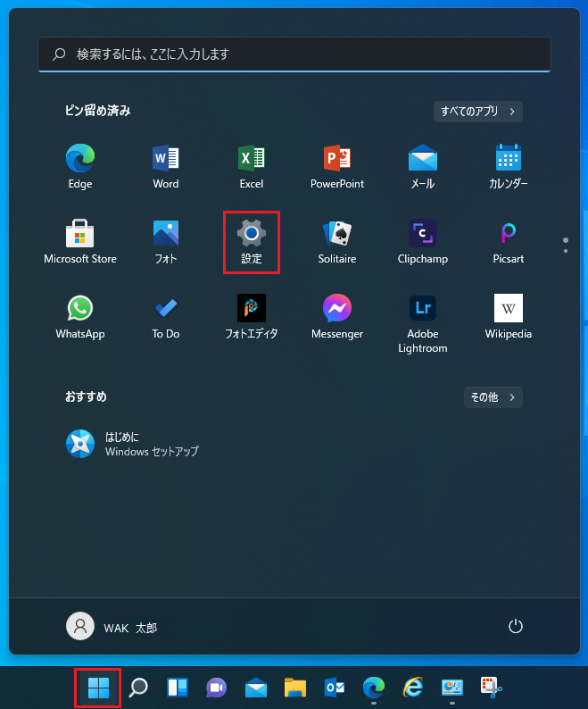Screen dimensions: 588x709
Task: Open the taskbar app left of Snipping Tool
Action: 452,688
